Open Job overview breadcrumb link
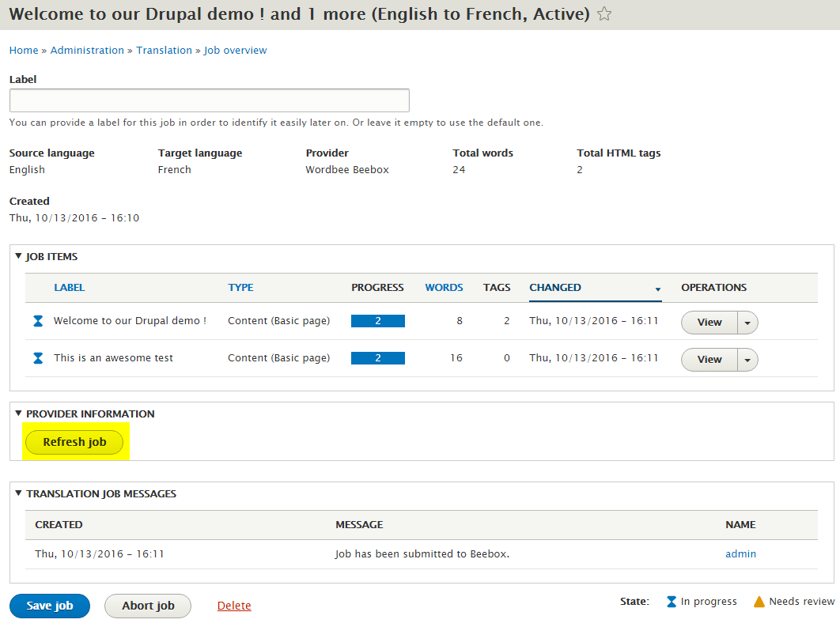Viewport: 840px width, 627px height. pyautogui.click(x=235, y=51)
